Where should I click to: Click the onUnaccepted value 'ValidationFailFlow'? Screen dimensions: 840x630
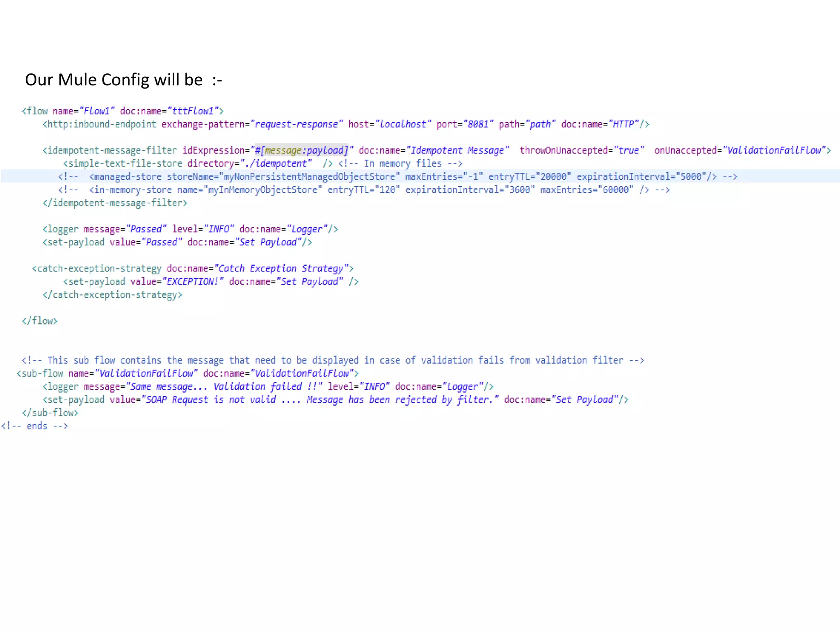774,150
